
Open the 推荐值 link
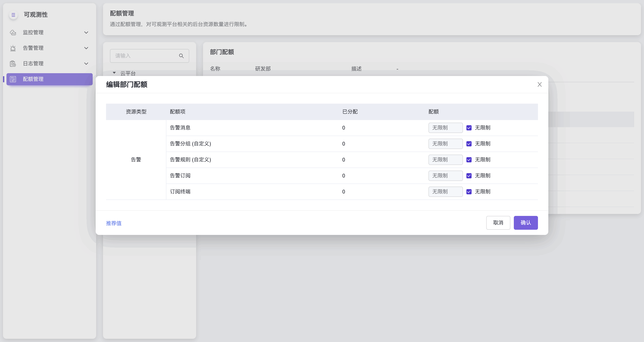(114, 223)
